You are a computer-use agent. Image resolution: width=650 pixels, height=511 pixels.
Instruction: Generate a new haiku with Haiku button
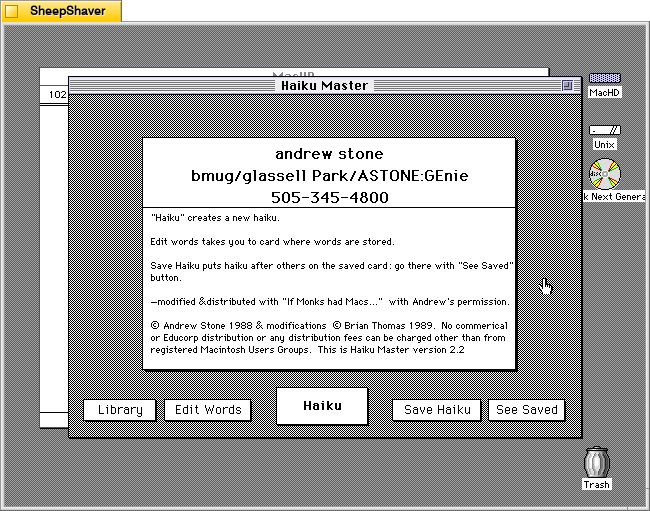point(322,406)
